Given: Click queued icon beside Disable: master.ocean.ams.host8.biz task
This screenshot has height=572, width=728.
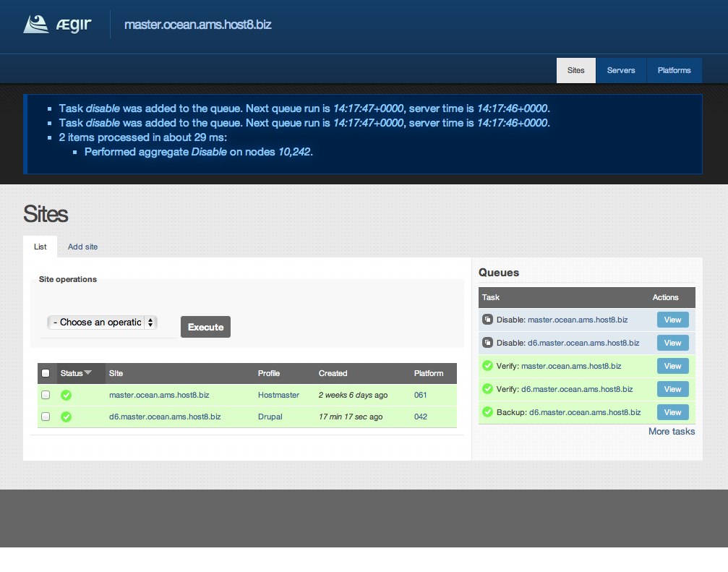Looking at the screenshot, I should click(x=487, y=320).
